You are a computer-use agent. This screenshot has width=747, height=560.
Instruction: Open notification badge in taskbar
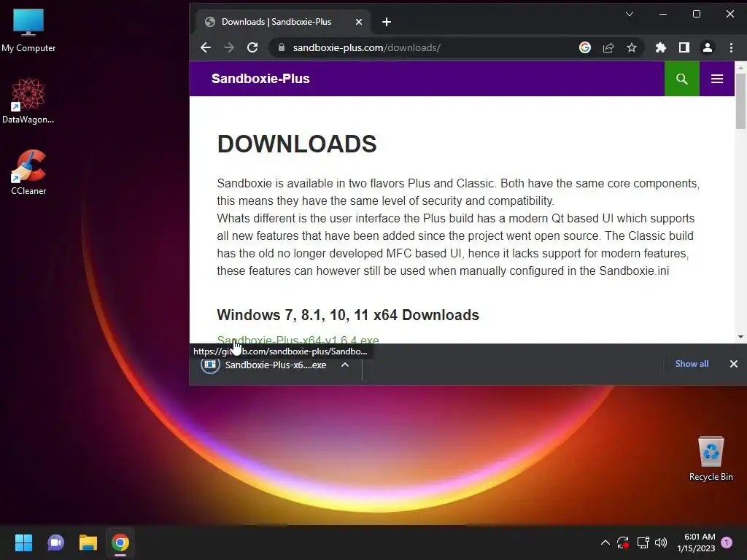point(727,542)
